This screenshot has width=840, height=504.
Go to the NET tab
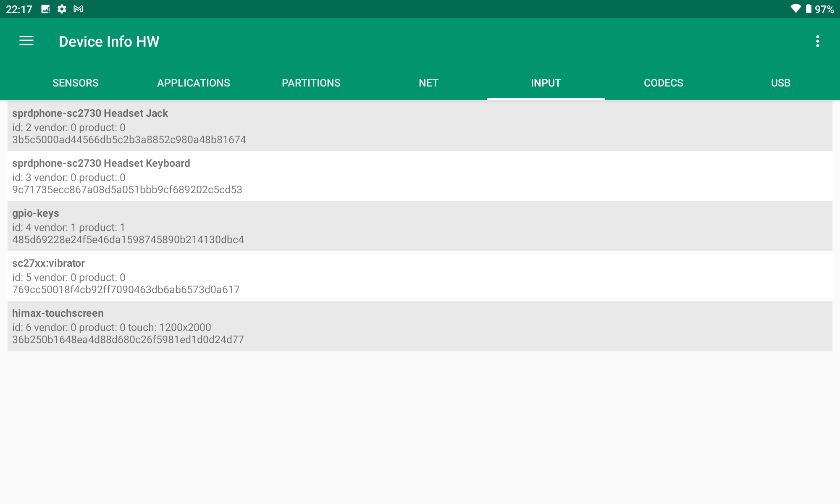tap(428, 83)
